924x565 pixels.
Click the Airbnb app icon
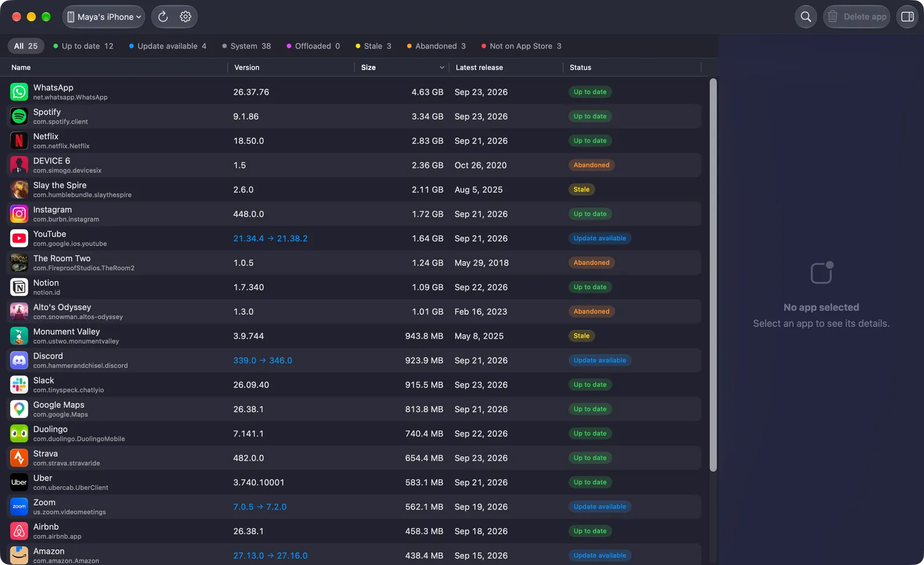(x=19, y=531)
